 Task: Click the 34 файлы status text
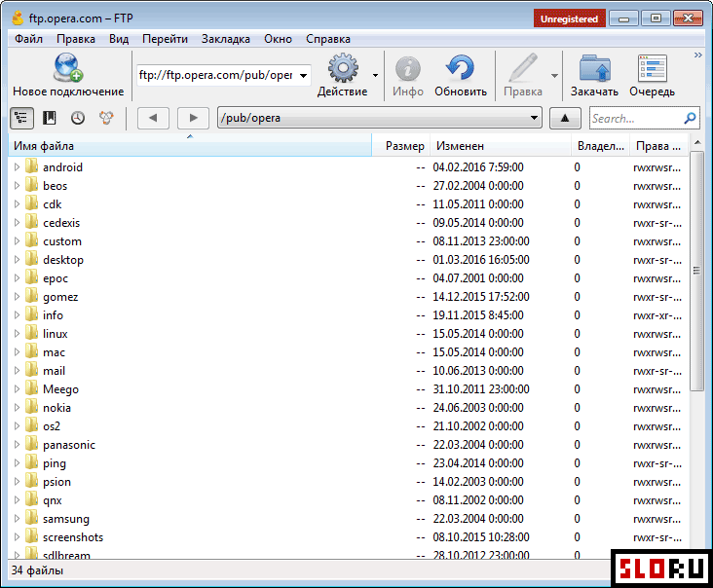tap(37, 570)
